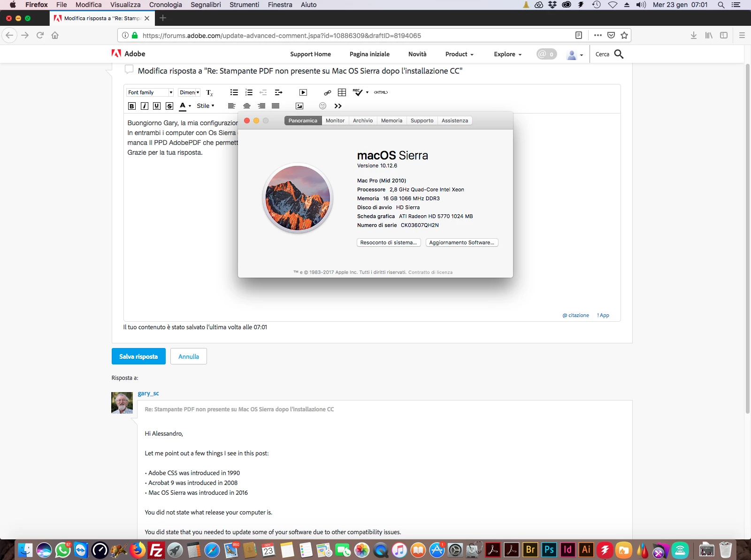
Task: Expand more toolbar options chevrons
Action: (338, 106)
